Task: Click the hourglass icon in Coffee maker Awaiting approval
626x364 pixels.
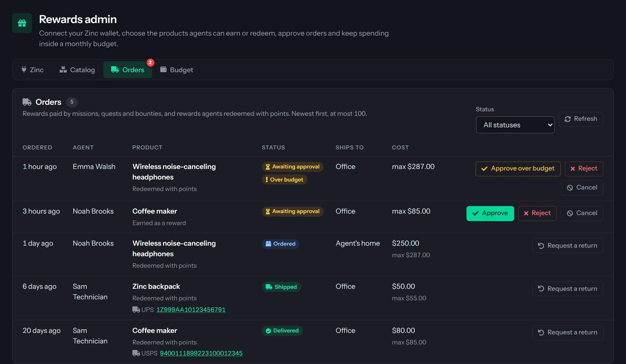Action: pos(268,211)
